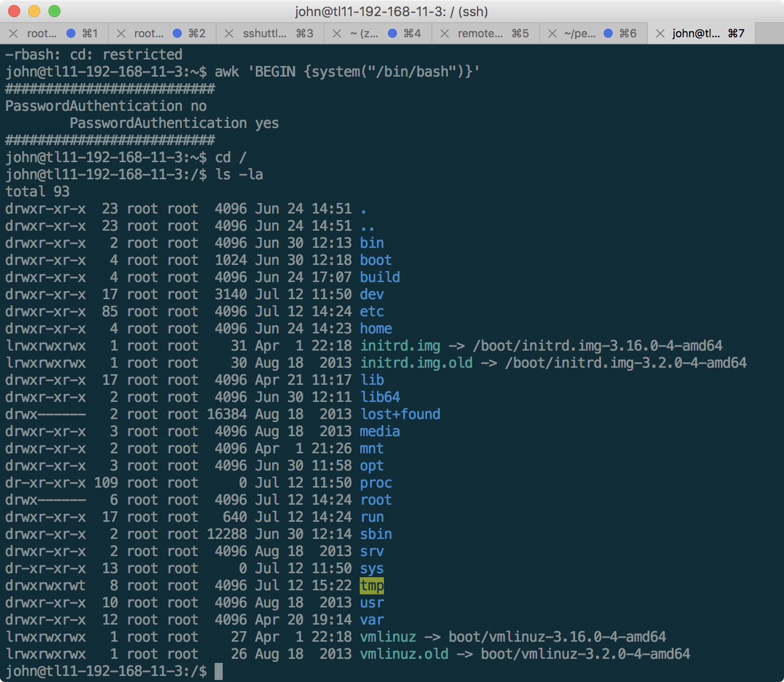The height and width of the screenshot is (682, 784).
Task: Click the blue 'root' directory name
Action: (376, 500)
